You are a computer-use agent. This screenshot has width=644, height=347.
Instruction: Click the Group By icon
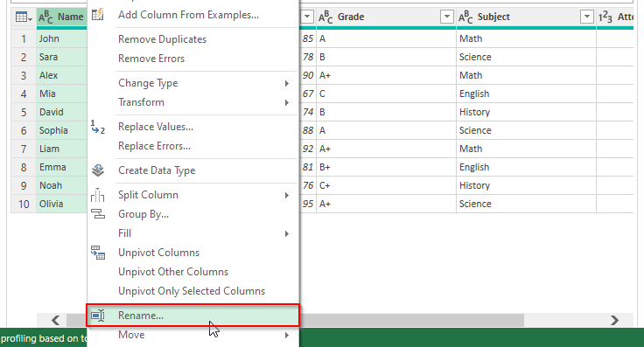click(x=98, y=213)
